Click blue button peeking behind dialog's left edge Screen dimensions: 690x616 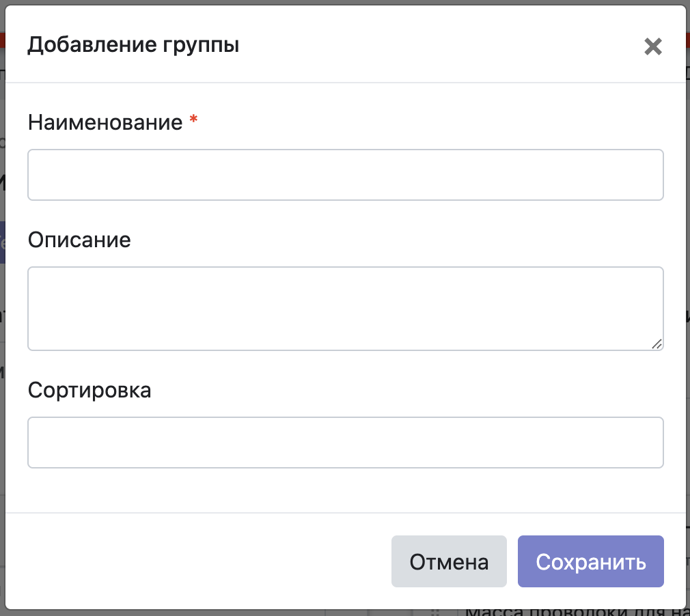click(2, 242)
